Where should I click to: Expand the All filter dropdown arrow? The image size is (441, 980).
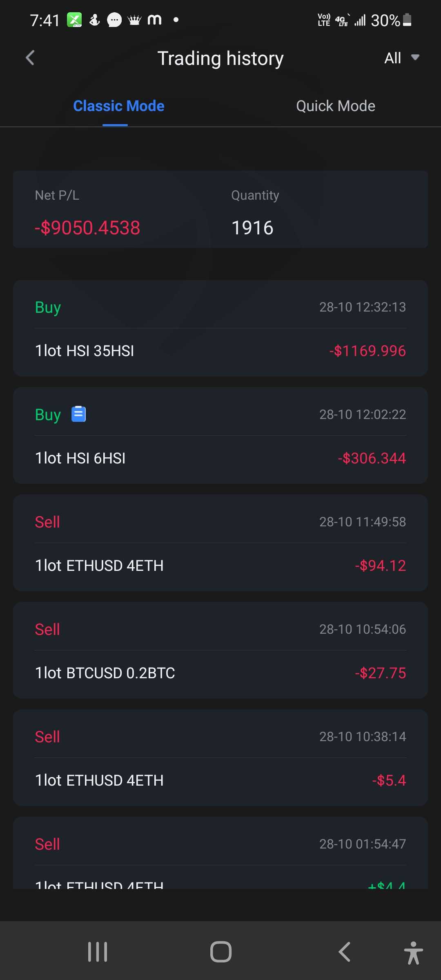[415, 58]
